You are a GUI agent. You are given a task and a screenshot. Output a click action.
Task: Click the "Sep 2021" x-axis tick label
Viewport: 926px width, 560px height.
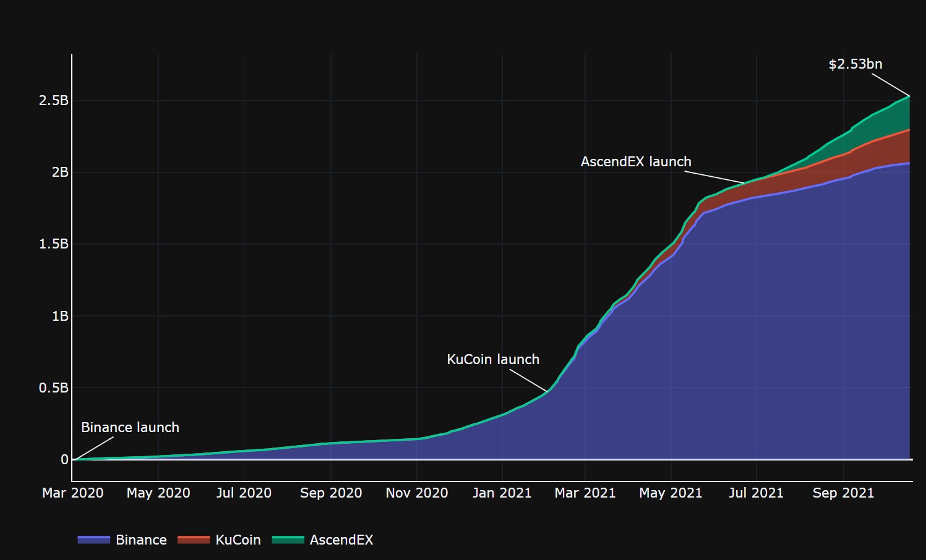[x=843, y=493]
